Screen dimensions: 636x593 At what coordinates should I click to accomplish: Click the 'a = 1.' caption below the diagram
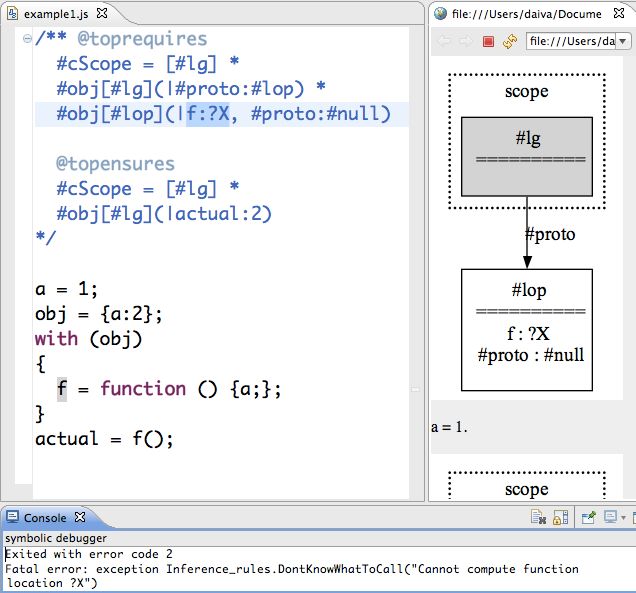(449, 427)
